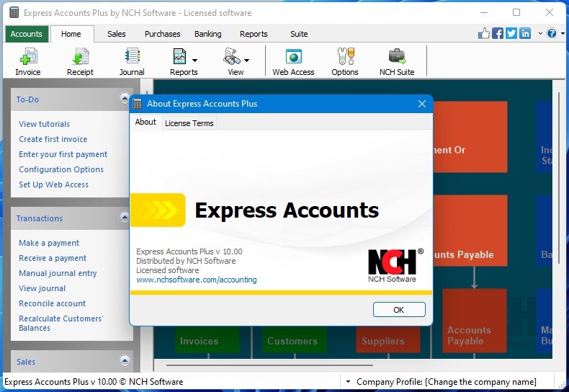Click View tutorials link
569x392 pixels.
coord(44,124)
